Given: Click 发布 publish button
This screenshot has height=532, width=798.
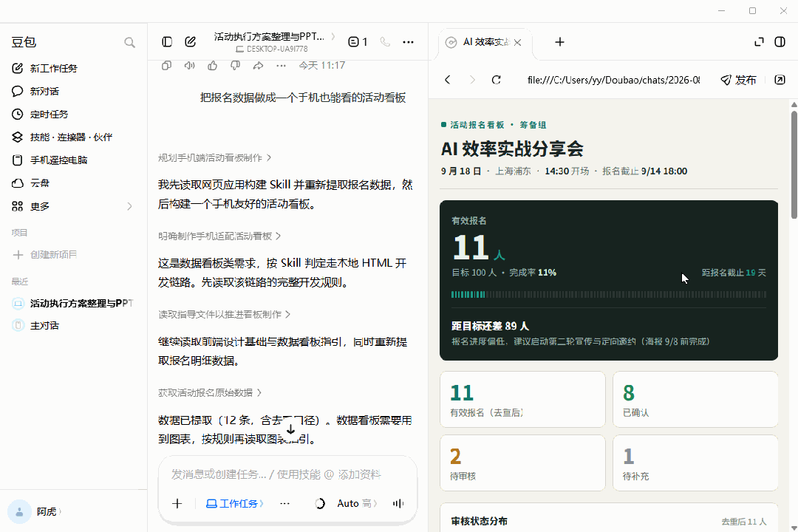Looking at the screenshot, I should pyautogui.click(x=738, y=80).
